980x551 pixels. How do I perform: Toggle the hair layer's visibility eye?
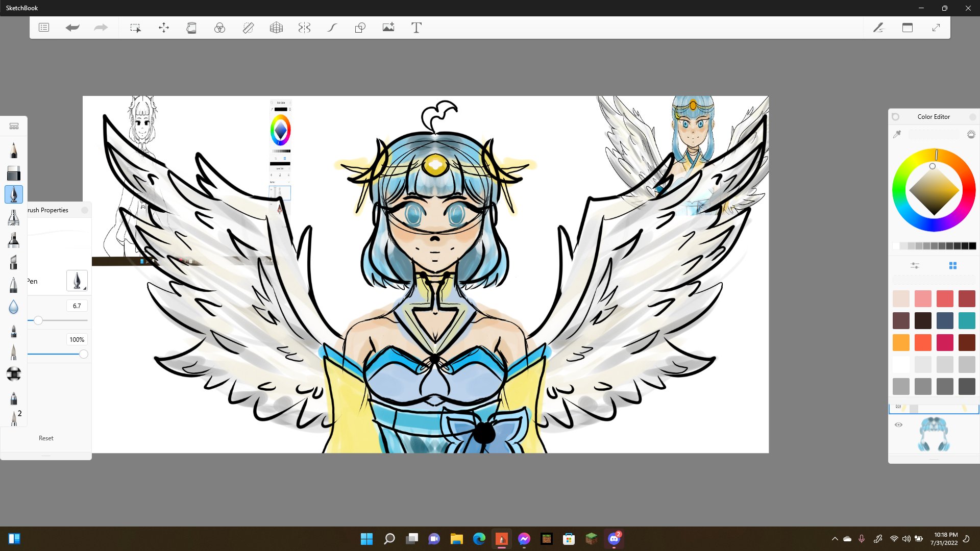(x=899, y=424)
